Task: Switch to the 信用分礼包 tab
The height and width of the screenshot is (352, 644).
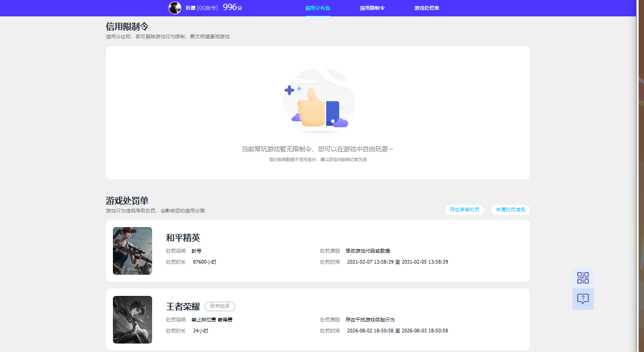Action: click(317, 8)
